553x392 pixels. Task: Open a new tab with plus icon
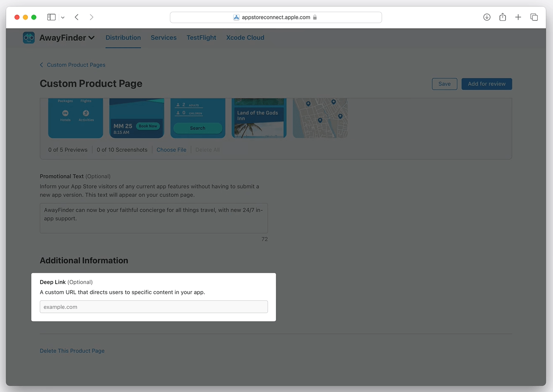[518, 17]
